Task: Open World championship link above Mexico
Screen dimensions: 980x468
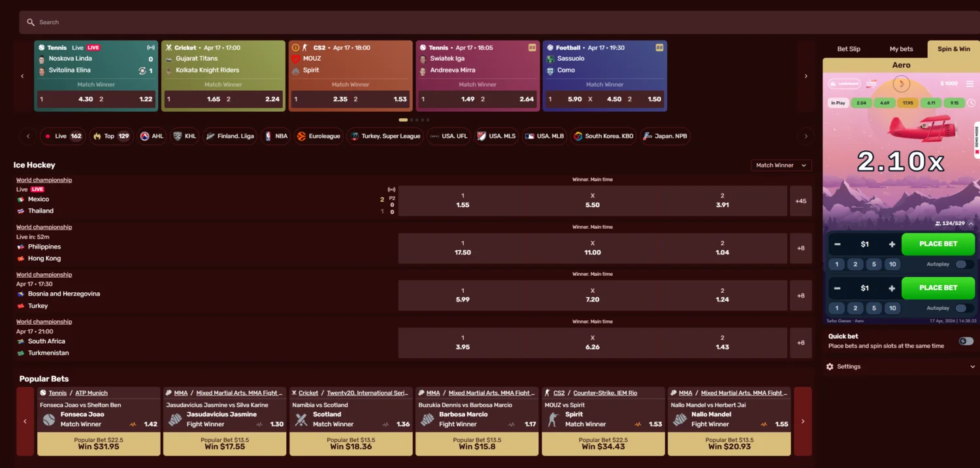Action: click(x=44, y=180)
